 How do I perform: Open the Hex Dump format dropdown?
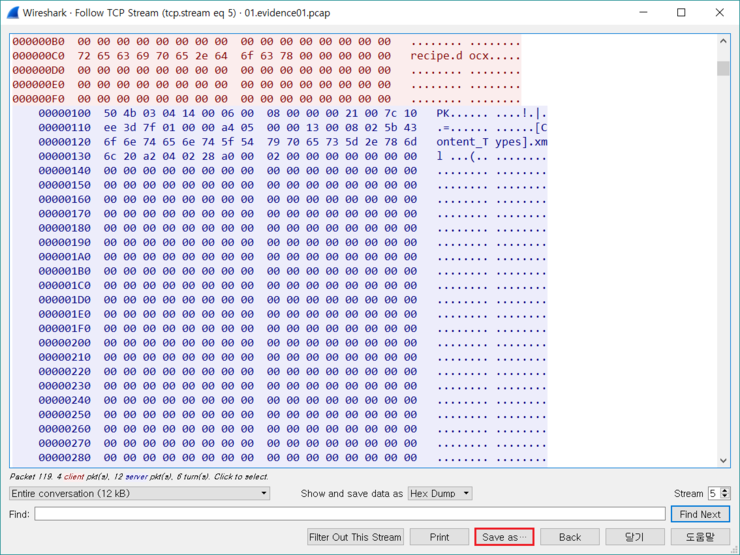coord(440,493)
